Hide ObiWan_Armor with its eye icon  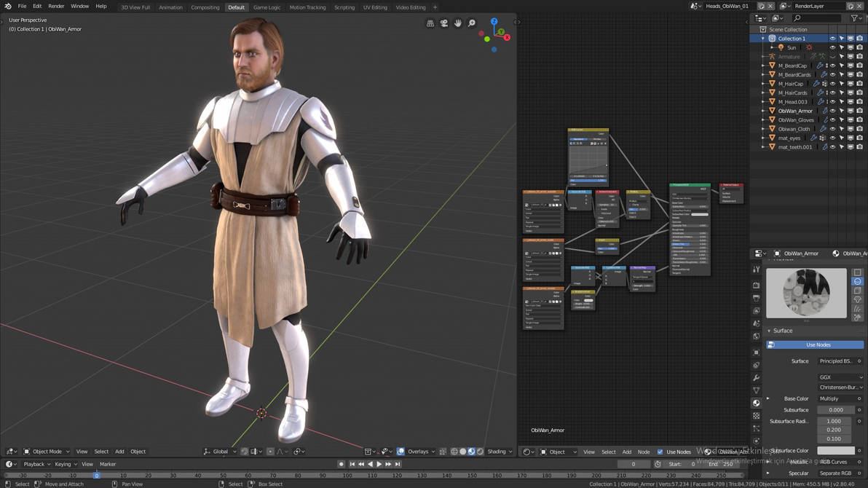(x=832, y=111)
